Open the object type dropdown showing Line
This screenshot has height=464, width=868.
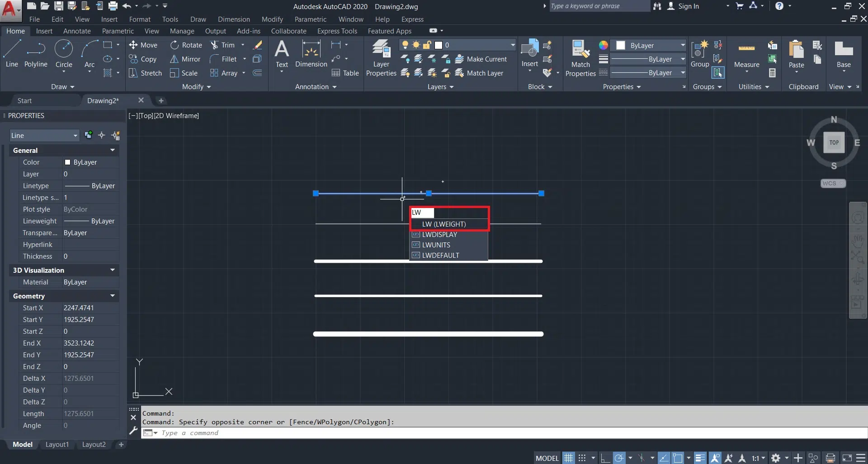click(x=44, y=136)
